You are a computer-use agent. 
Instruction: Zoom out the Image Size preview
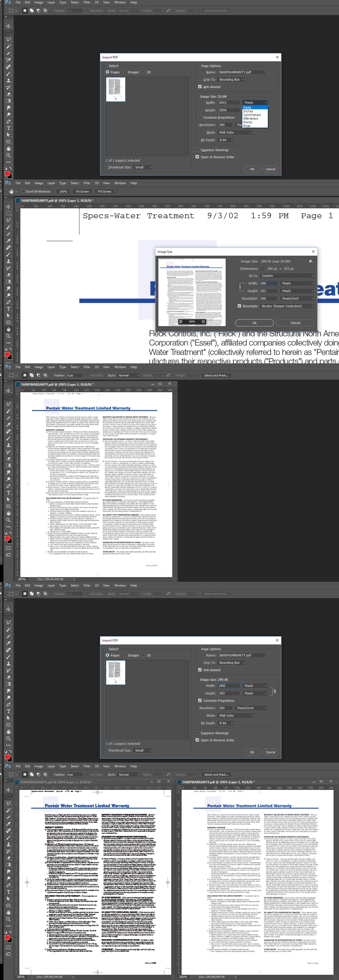pyautogui.click(x=181, y=321)
